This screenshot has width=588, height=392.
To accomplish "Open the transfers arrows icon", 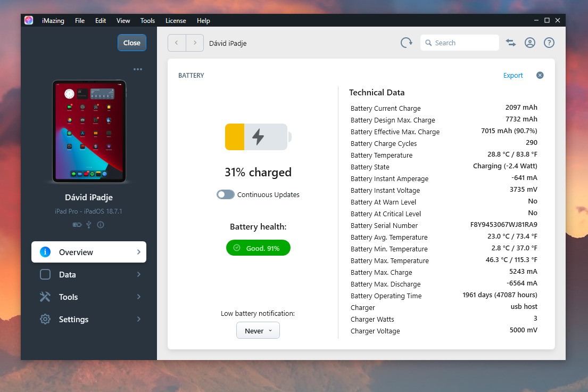I will [x=511, y=43].
